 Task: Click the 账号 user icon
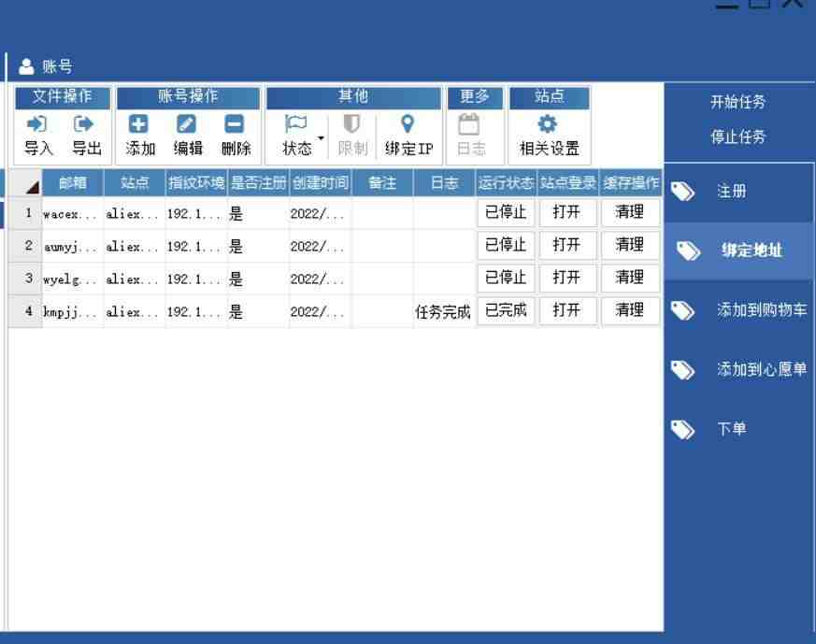click(x=26, y=66)
